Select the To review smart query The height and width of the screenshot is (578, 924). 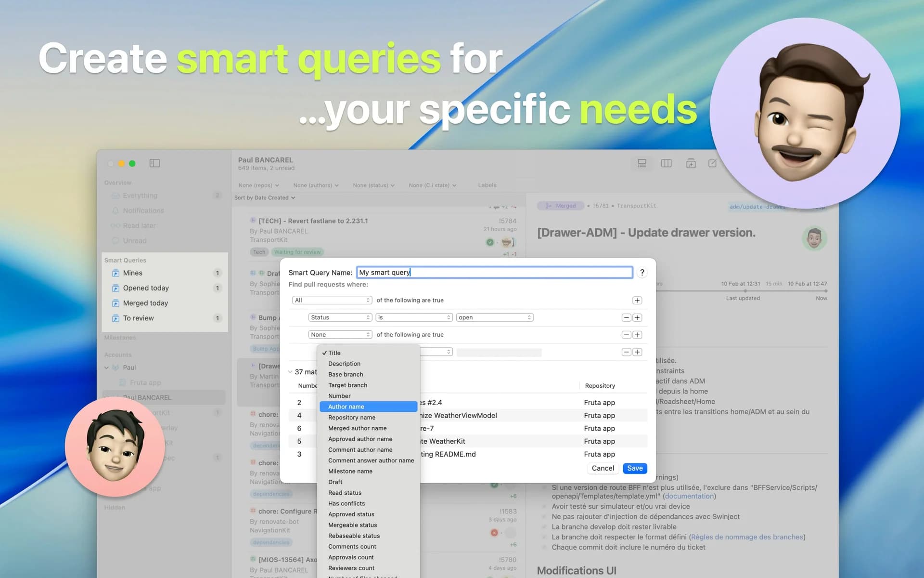click(x=138, y=318)
